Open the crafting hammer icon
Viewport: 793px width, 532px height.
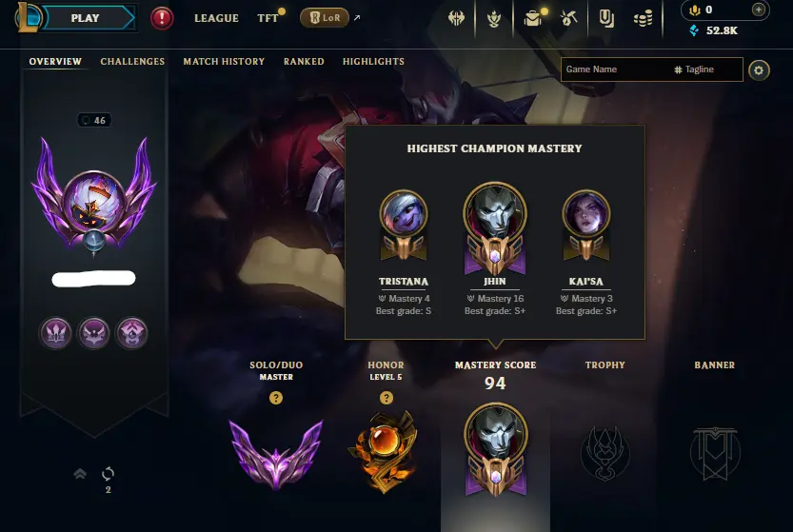click(569, 19)
